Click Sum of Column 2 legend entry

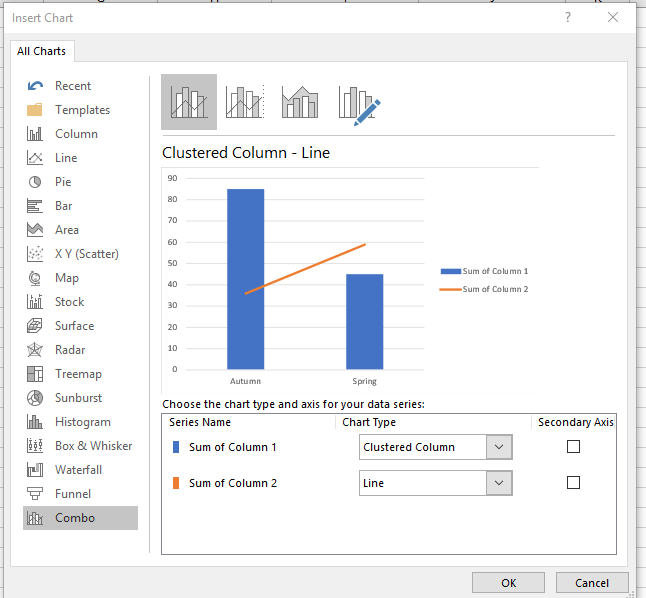[484, 289]
